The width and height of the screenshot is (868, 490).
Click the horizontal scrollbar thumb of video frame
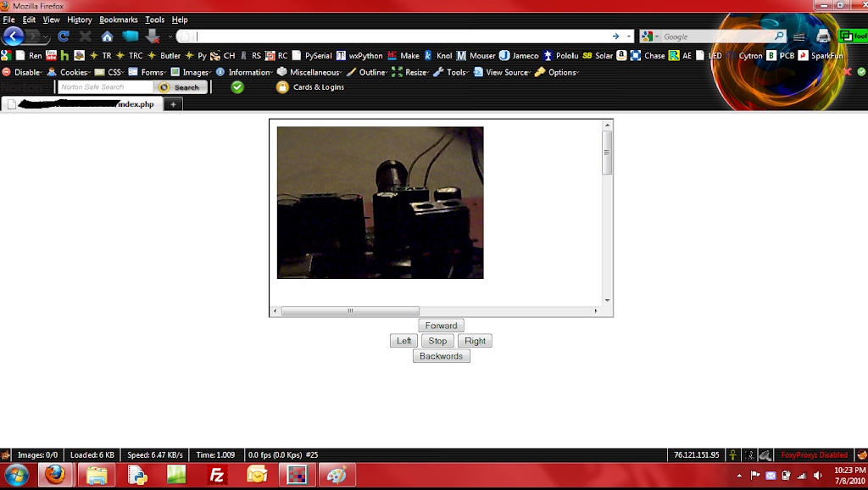tap(350, 310)
